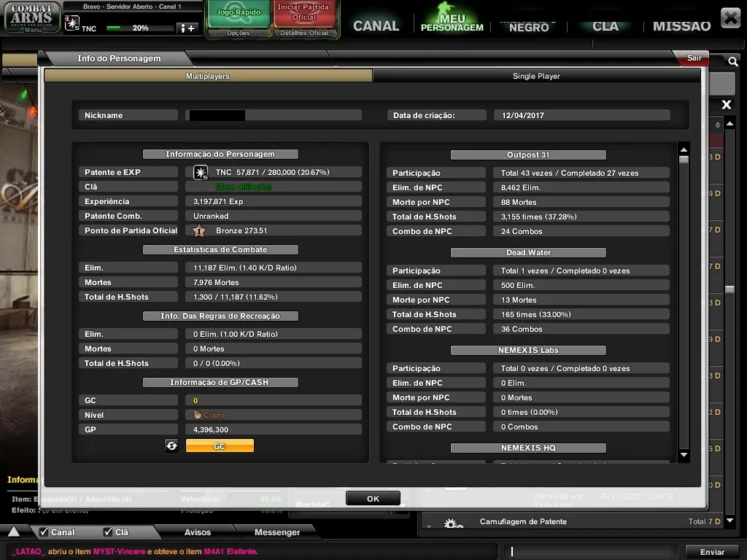Click the 8,462 Elim. Outpost value
The image size is (747, 560).
pyautogui.click(x=521, y=187)
